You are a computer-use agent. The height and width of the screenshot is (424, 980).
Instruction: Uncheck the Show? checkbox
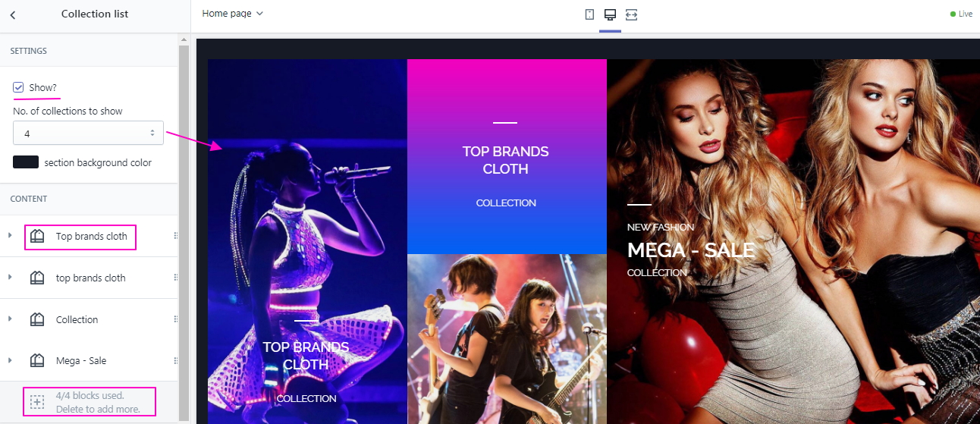coord(18,87)
